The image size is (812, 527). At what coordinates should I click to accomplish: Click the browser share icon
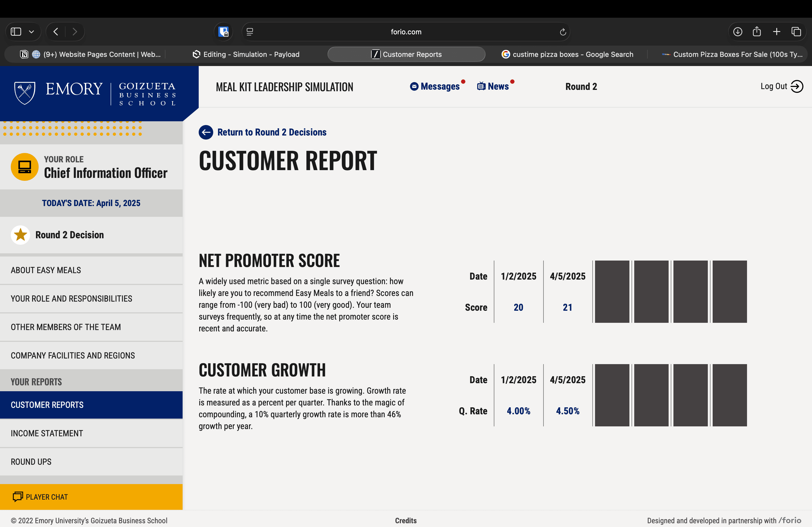click(757, 32)
